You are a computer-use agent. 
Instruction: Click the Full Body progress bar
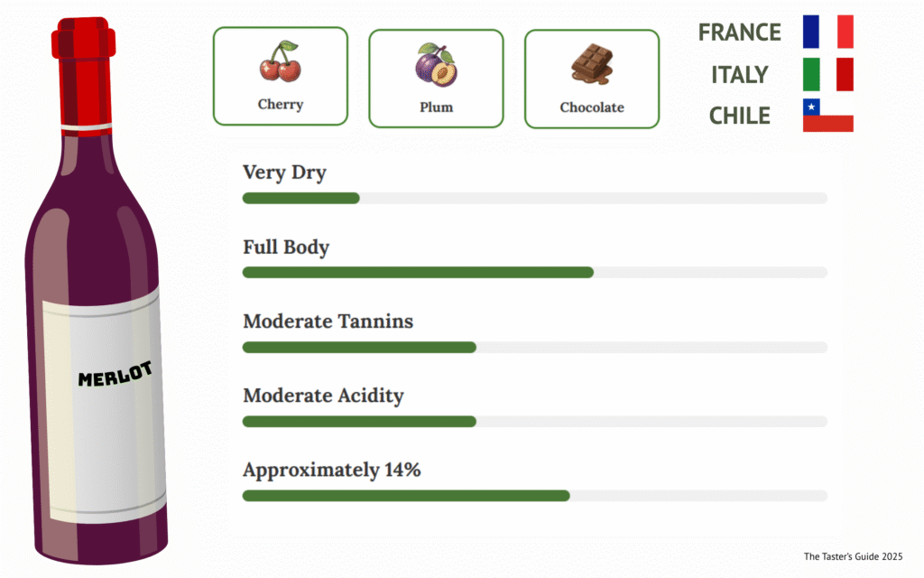pyautogui.click(x=534, y=272)
